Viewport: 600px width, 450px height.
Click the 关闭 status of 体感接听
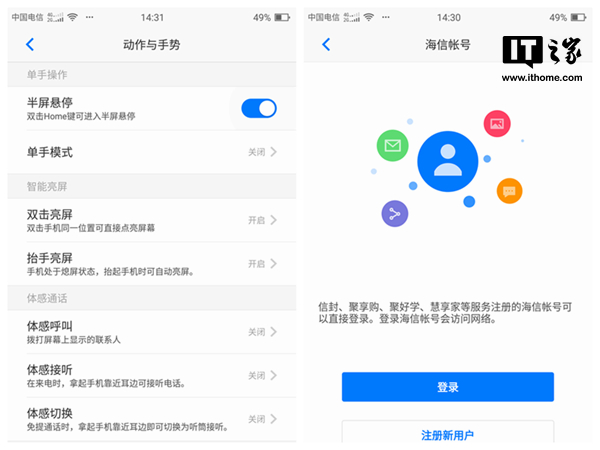click(x=256, y=376)
